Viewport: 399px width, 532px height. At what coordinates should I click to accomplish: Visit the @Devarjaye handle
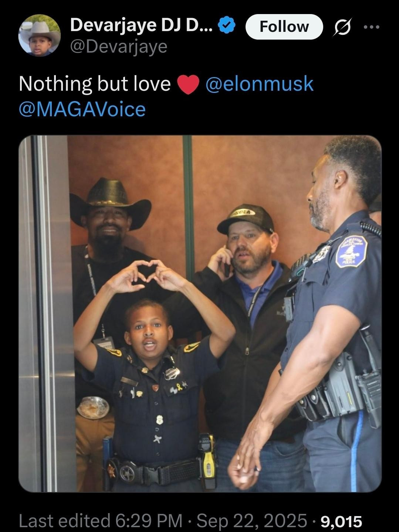click(118, 47)
